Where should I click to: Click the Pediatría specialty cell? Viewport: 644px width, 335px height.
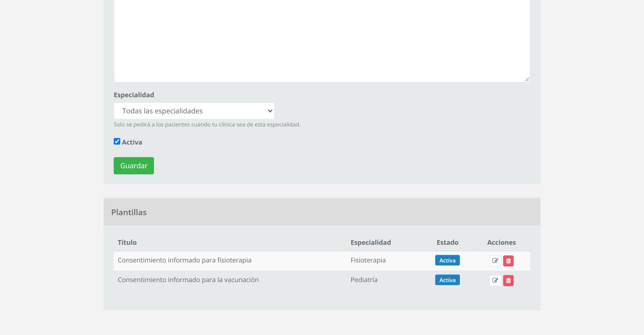coord(364,280)
